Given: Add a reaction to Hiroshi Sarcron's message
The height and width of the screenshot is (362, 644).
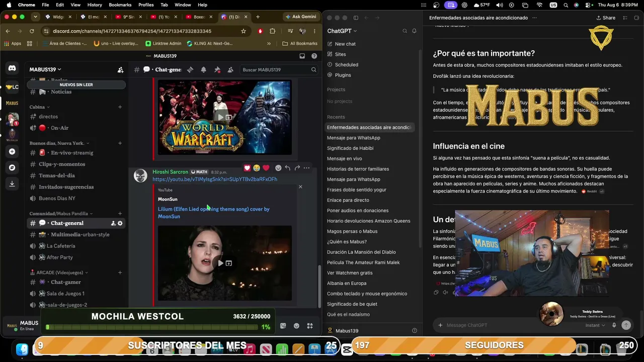Looking at the screenshot, I should point(278,168).
